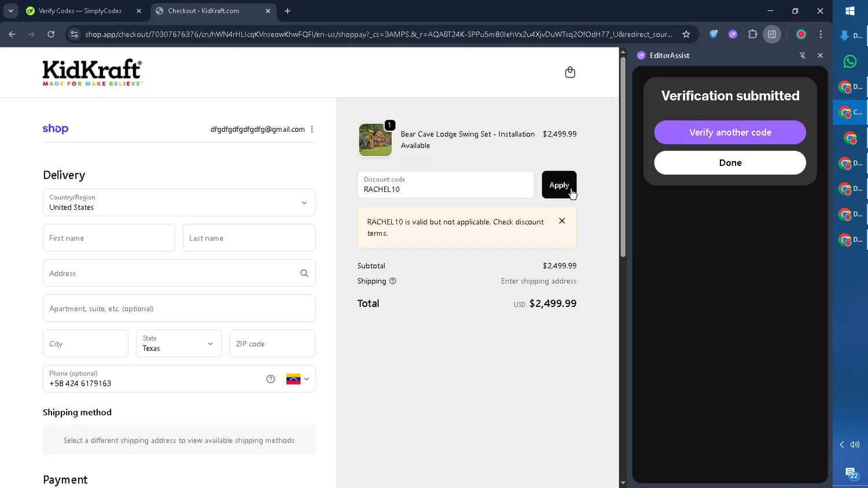Toggle the browser side panel
This screenshot has width=868, height=488.
click(772, 34)
